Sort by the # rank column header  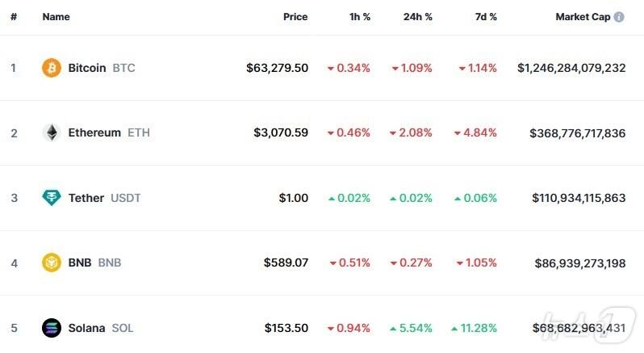coord(14,17)
